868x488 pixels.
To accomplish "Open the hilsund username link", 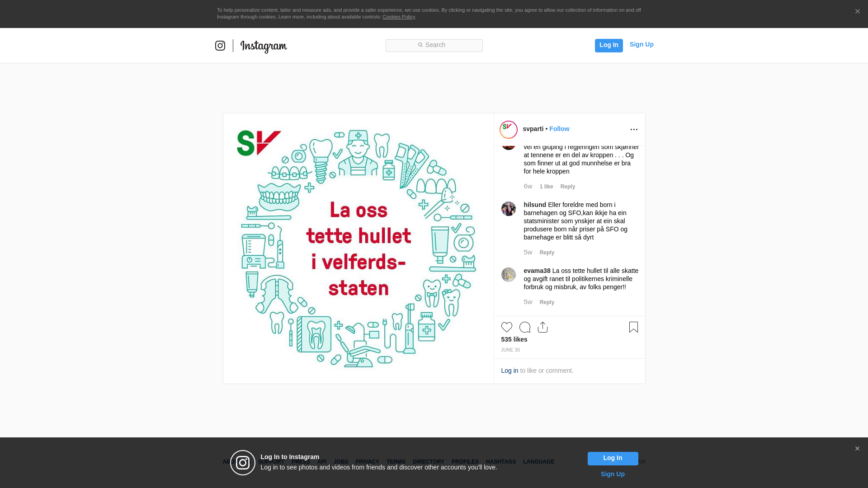I will (535, 205).
